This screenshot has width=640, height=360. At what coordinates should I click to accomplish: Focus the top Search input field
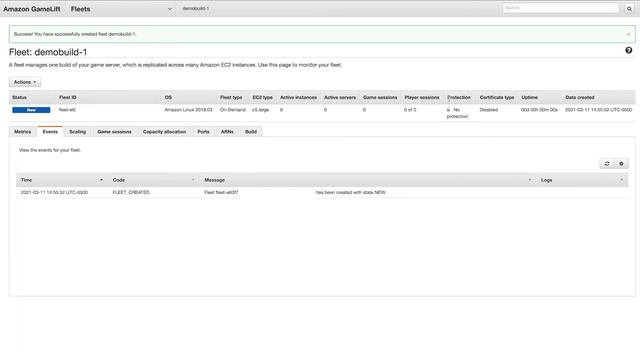click(x=561, y=8)
